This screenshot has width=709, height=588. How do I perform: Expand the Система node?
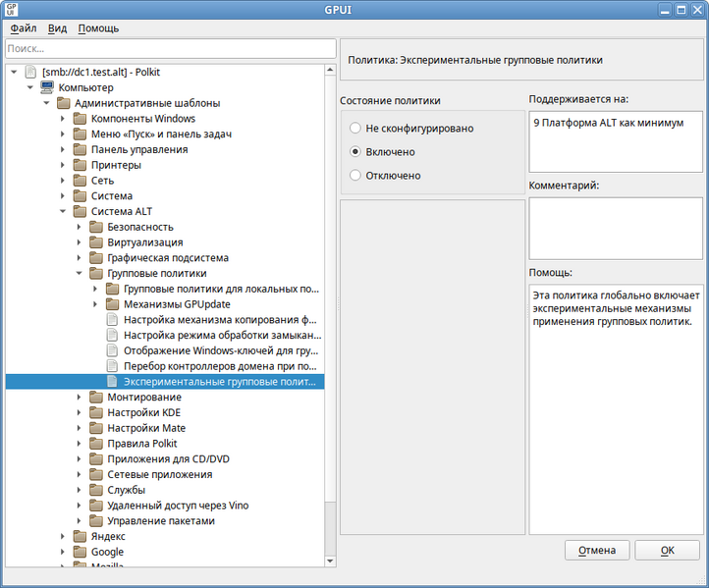pos(63,195)
